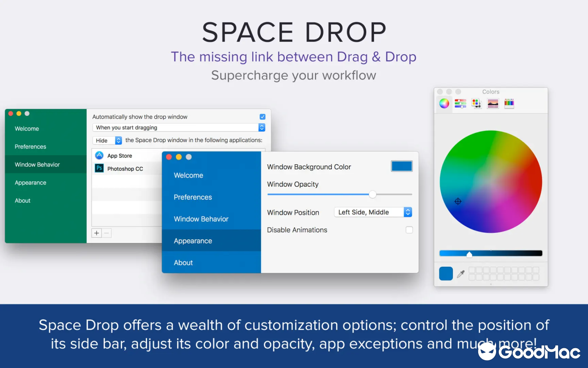Activate the eyedropper color picker tool
Image resolution: width=588 pixels, height=368 pixels.
pyautogui.click(x=461, y=273)
